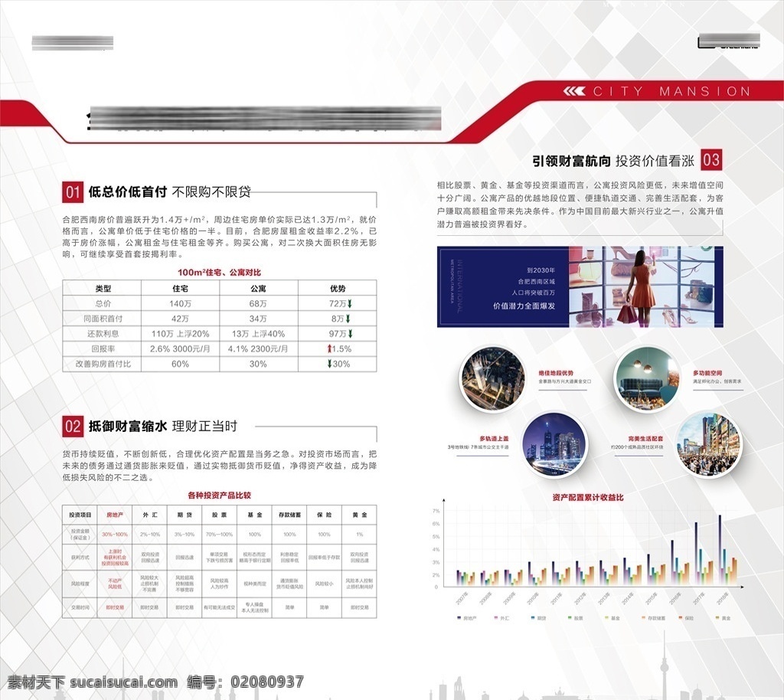Click the green down arrow beside 72万
This screenshot has height=700, width=784.
point(350,303)
